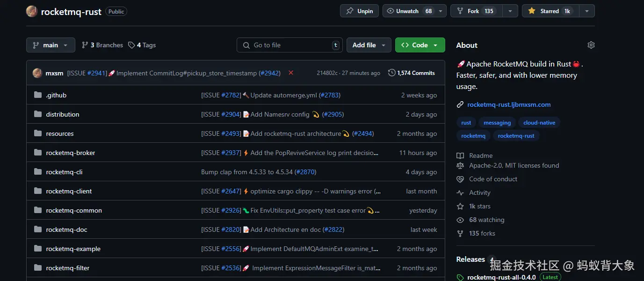Select the cloud-native topic tag

[539, 123]
